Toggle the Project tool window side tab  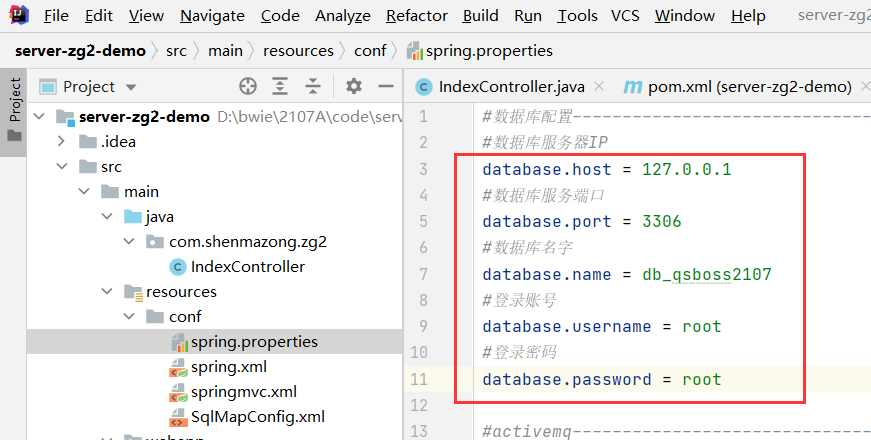pos(14,110)
